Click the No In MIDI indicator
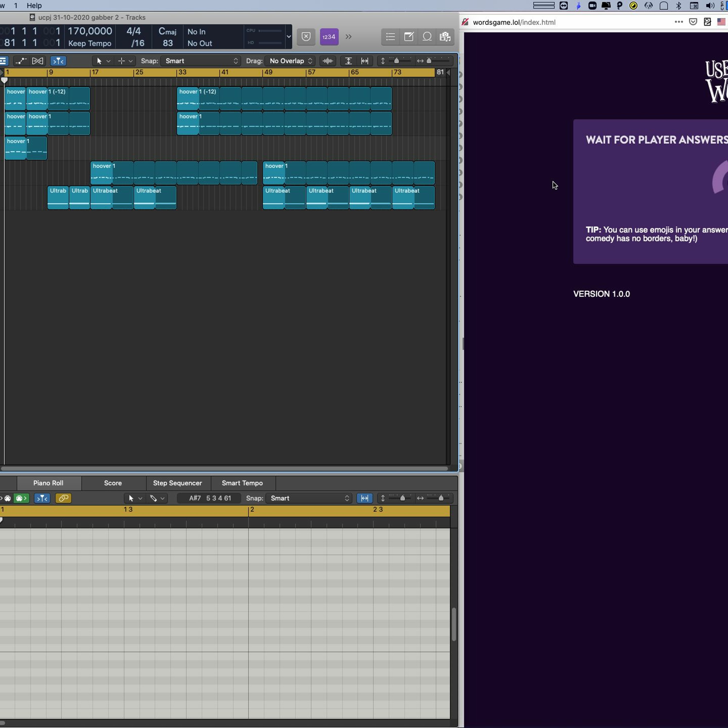The width and height of the screenshot is (728, 728). pos(196,32)
